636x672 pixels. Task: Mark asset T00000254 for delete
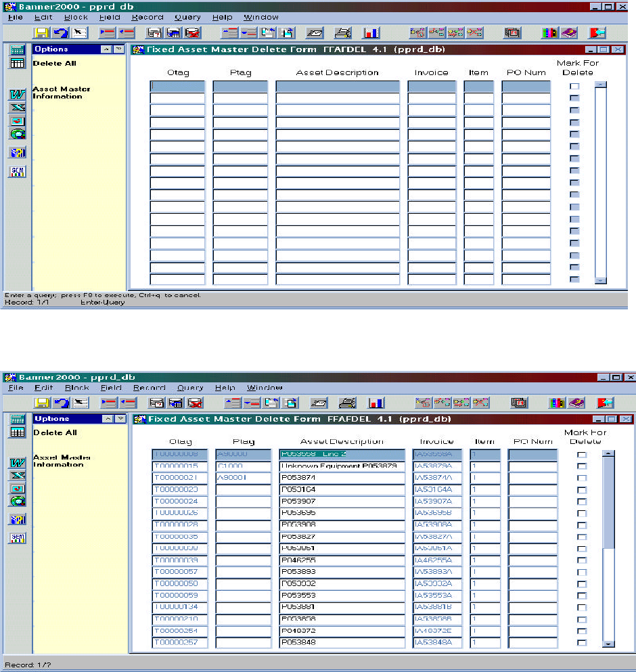coord(582,631)
